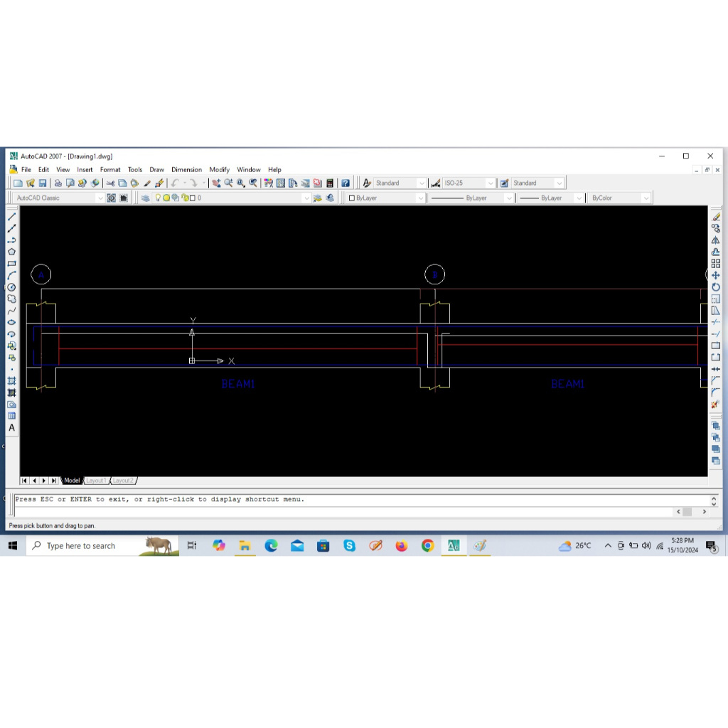Select the Move tool in Modify toolbar

(715, 275)
